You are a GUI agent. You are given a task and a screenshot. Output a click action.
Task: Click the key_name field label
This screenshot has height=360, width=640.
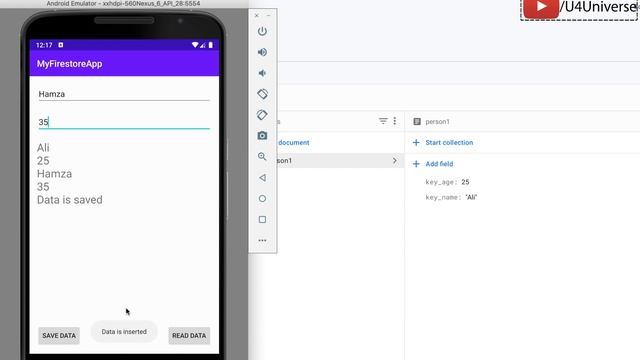pos(443,198)
